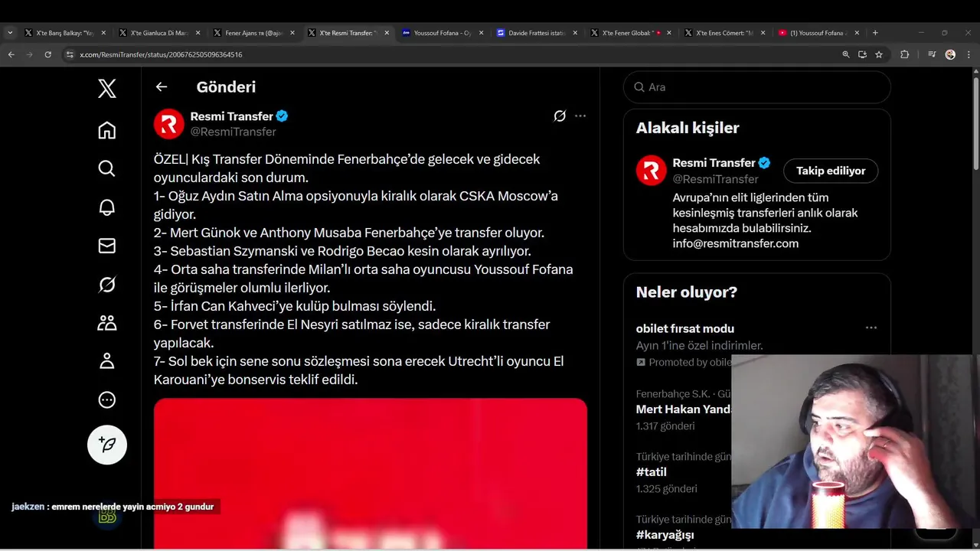
Task: Click the red post image thumbnail
Action: pos(371,473)
